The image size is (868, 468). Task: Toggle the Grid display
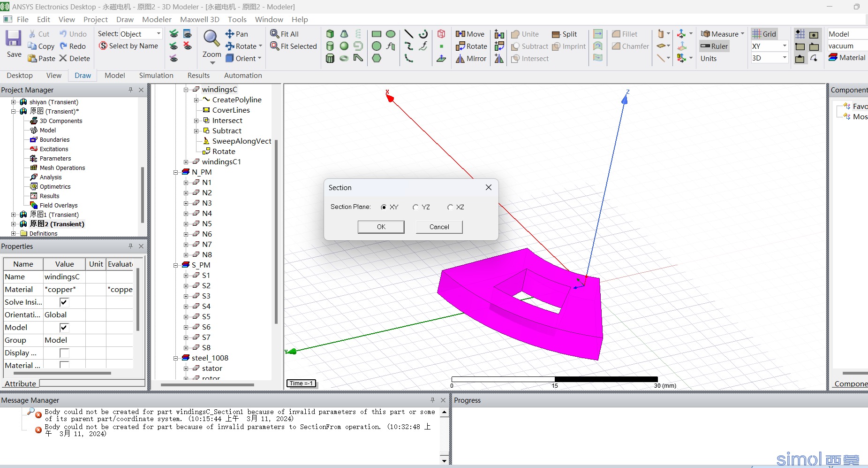pyautogui.click(x=764, y=34)
